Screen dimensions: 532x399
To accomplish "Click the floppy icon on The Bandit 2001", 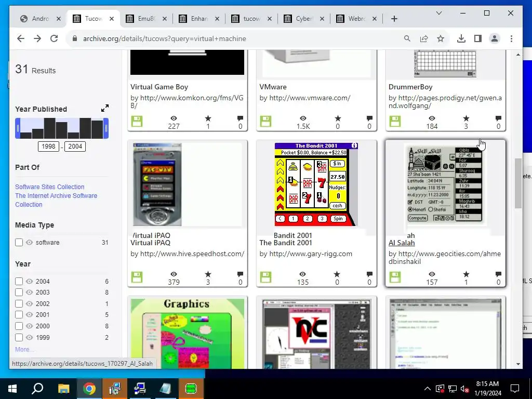I will (x=265, y=277).
